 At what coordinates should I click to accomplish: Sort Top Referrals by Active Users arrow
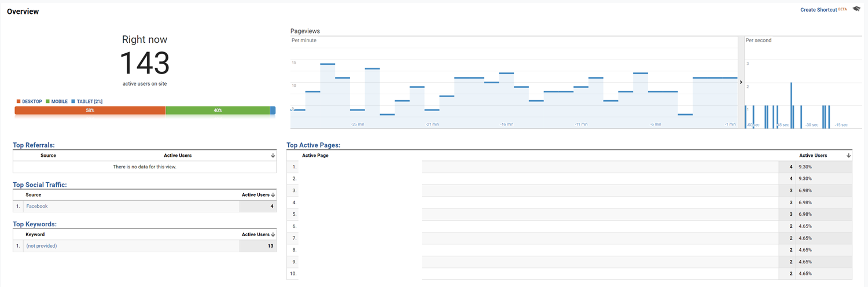tap(273, 156)
